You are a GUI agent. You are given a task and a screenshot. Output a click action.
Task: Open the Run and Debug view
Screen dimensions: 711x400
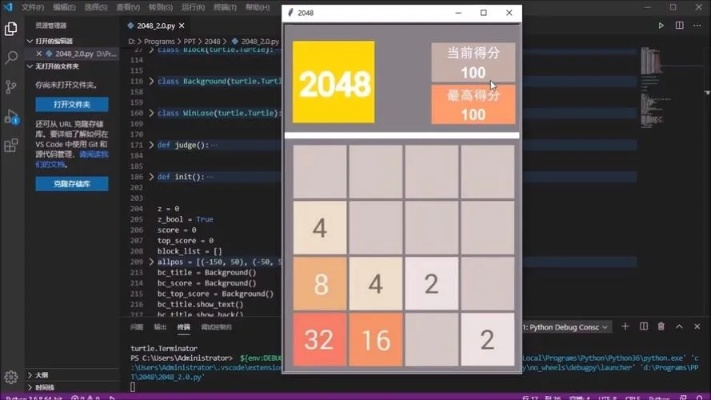(x=11, y=117)
